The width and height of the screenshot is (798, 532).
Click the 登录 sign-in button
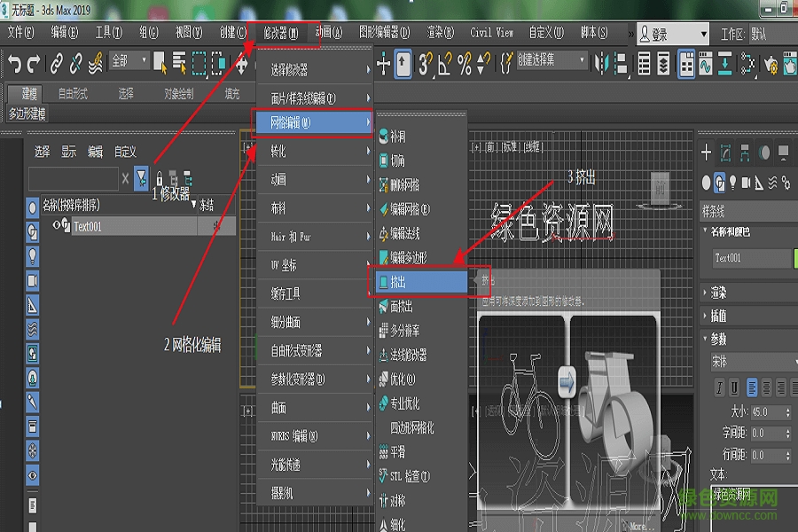(x=672, y=35)
